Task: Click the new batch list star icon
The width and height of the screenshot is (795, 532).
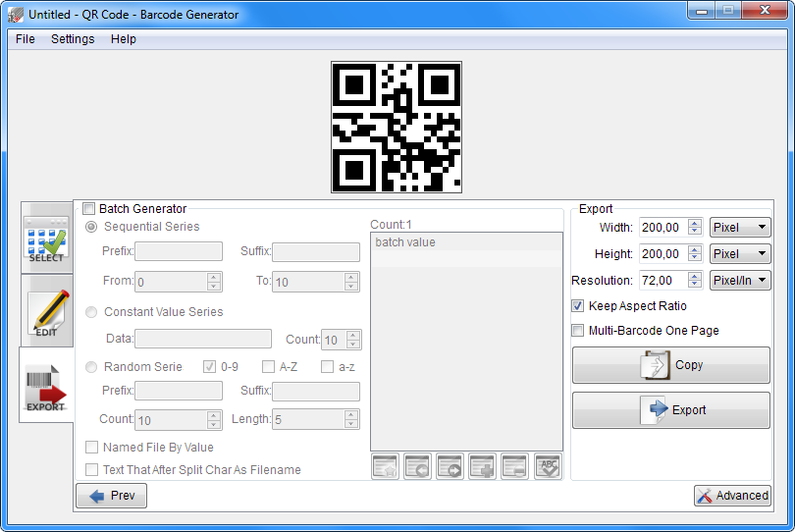Action: (x=386, y=466)
